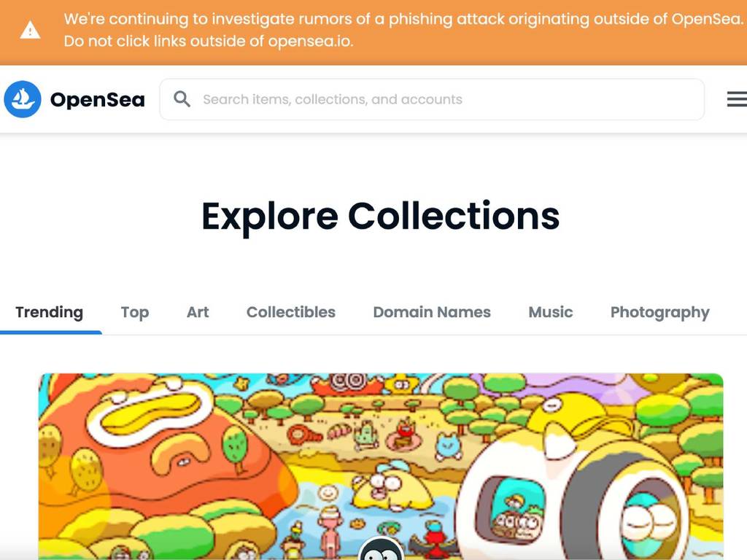The height and width of the screenshot is (560, 747).
Task: Go to the Collectibles tab
Action: [290, 312]
